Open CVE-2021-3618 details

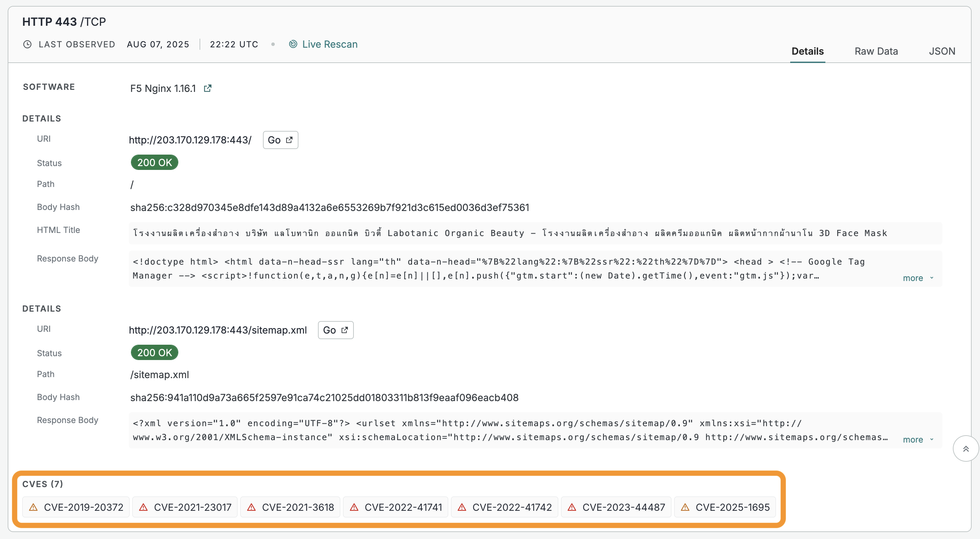tap(290, 507)
